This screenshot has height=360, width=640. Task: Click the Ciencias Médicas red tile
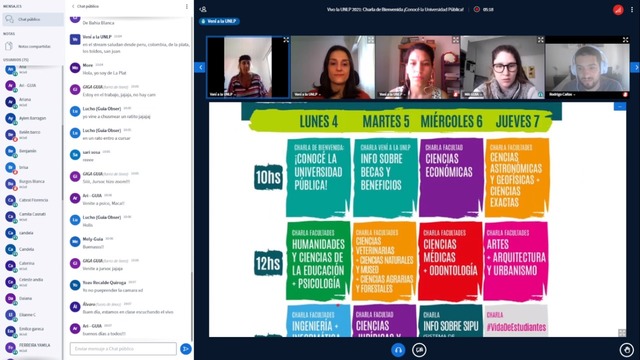(450, 261)
